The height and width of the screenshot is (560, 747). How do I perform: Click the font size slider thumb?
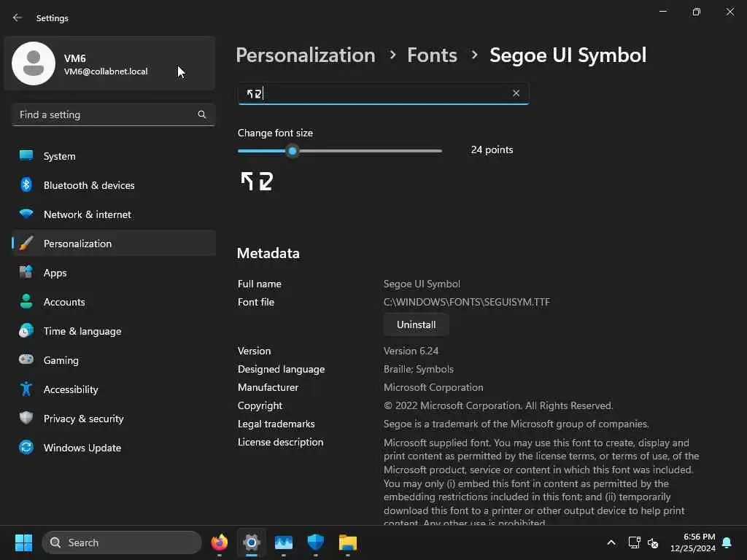[293, 151]
